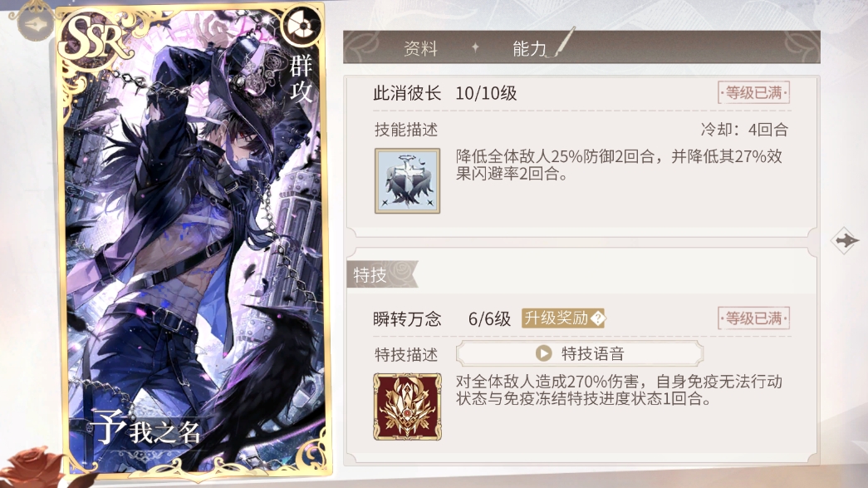
Task: Click the circular attribute emblem on card
Action: tap(302, 26)
